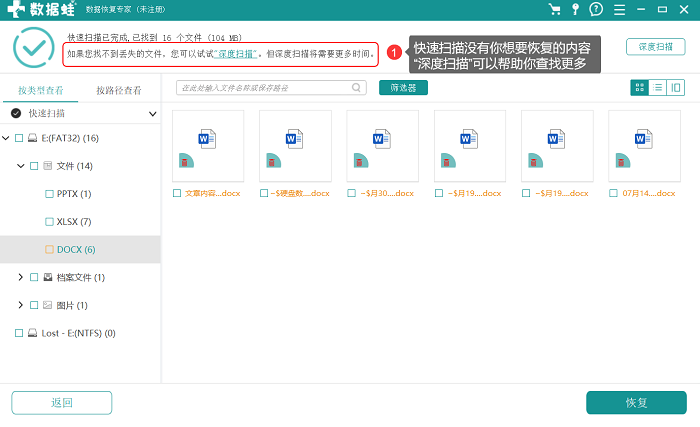The image size is (700, 427).
Task: Switch to the 按路径查看 tab
Action: (119, 91)
